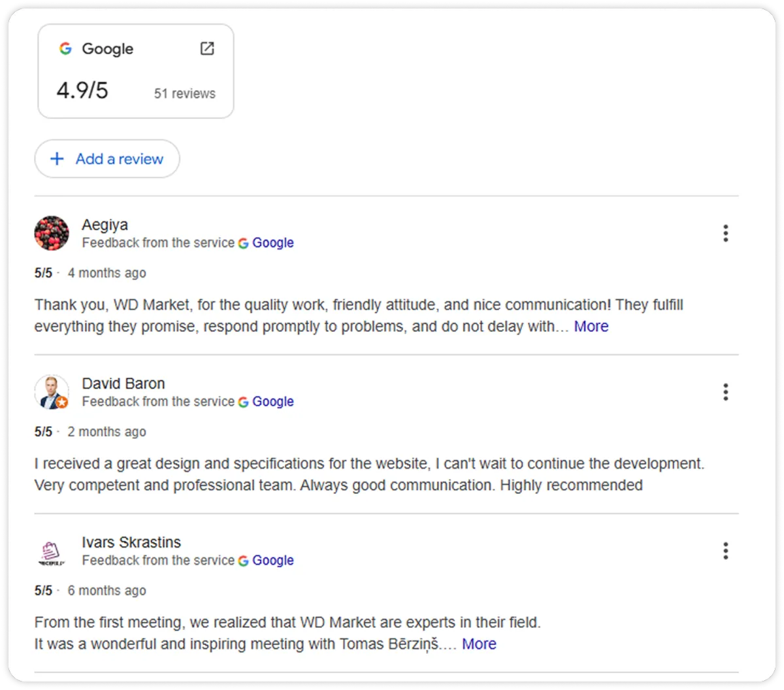Viewport: 784px width, 690px height.
Task: Click Google G icon in Aegiya's feedback line
Action: 243,243
